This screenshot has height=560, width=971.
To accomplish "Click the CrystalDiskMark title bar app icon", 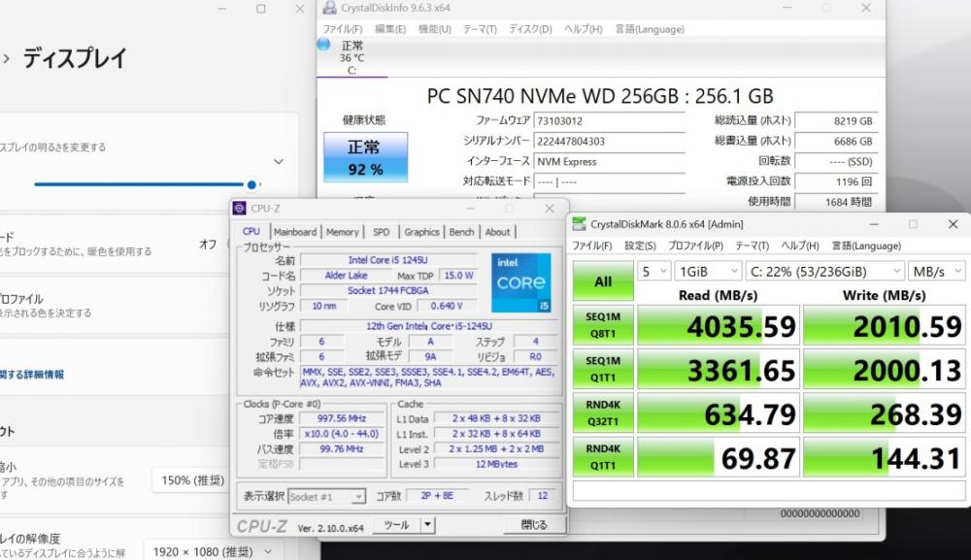I will tap(579, 224).
